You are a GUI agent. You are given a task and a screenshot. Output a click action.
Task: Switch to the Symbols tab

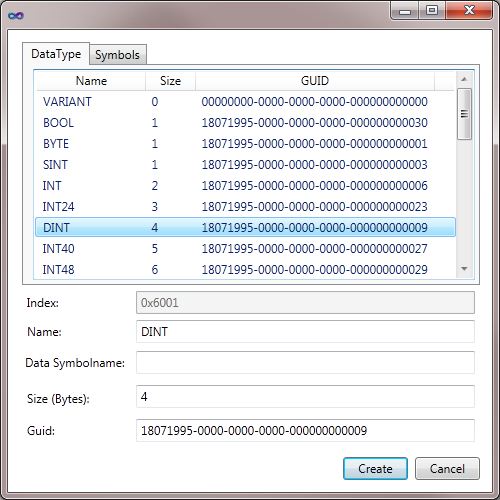pos(117,55)
